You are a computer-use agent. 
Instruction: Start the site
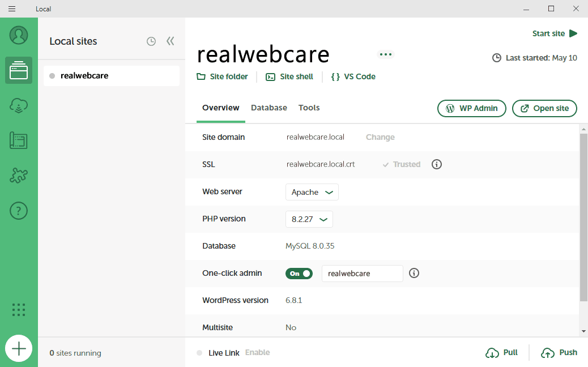coord(555,33)
